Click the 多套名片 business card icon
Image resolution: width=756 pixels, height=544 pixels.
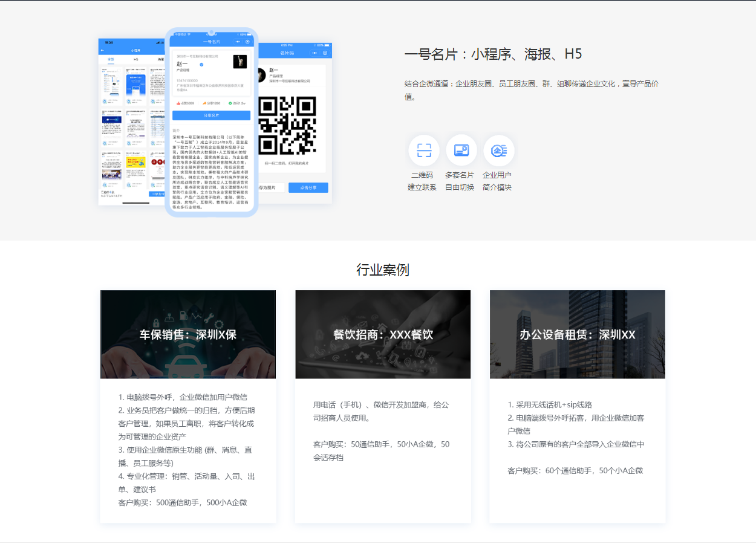point(461,151)
